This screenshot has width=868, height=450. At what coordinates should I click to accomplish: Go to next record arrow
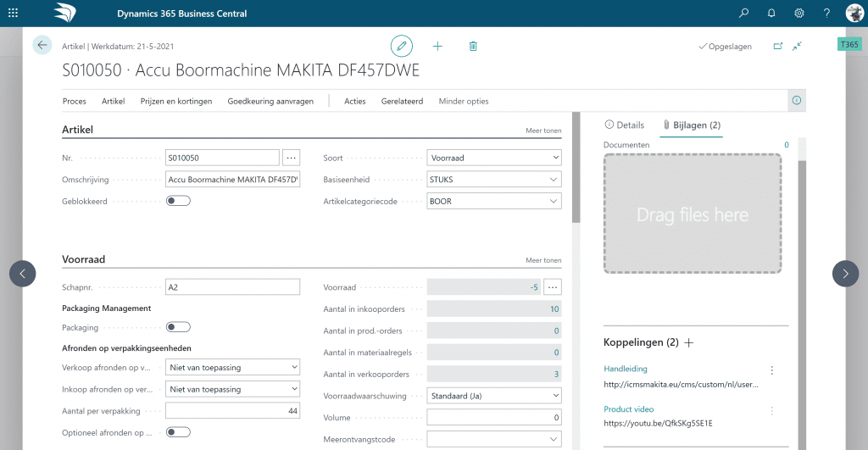tap(845, 274)
